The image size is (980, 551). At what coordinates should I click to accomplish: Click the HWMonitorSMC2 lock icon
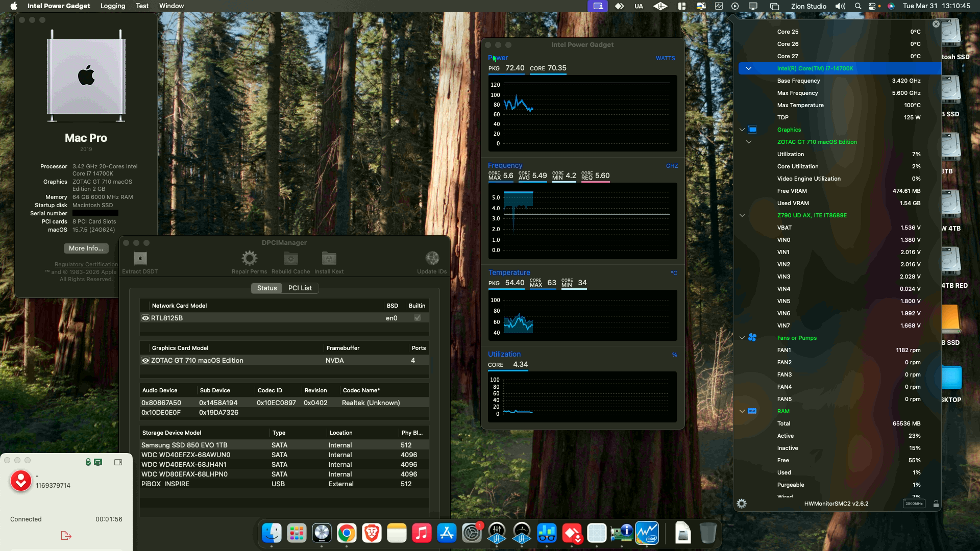(936, 504)
